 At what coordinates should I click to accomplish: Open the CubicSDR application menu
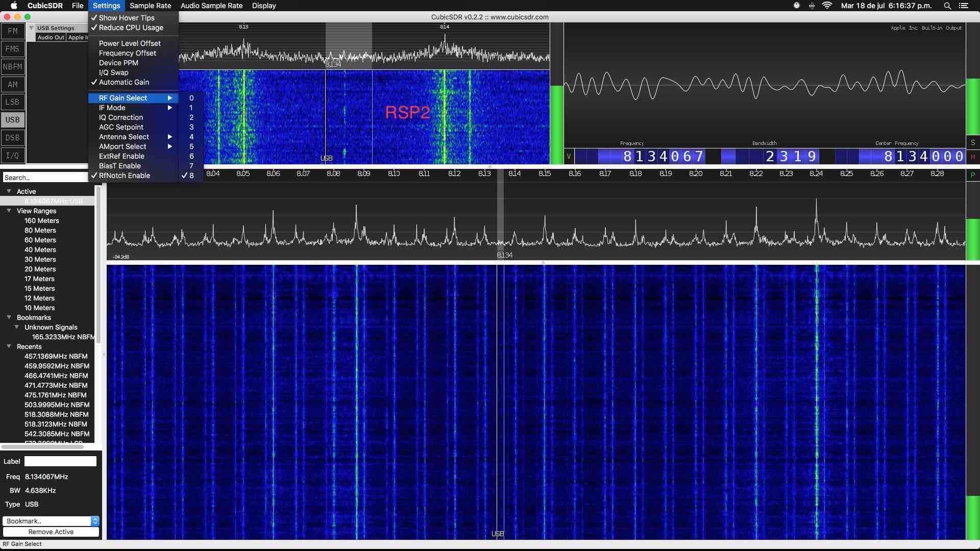pyautogui.click(x=45, y=6)
